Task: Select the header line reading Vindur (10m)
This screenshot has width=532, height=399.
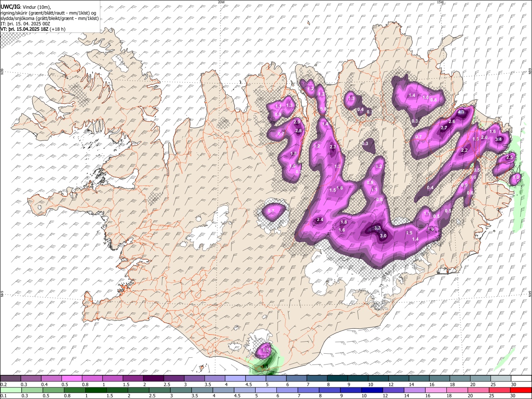Action: pyautogui.click(x=37, y=7)
